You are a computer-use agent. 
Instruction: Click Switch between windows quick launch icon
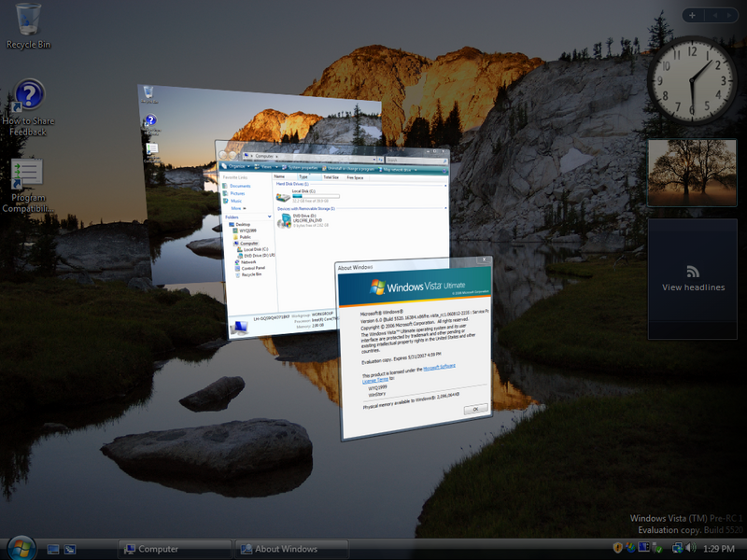point(70,549)
